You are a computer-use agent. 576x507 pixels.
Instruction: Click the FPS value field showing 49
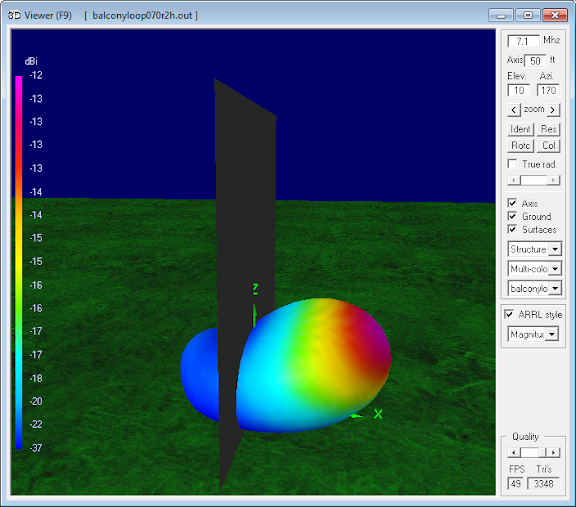tap(515, 483)
